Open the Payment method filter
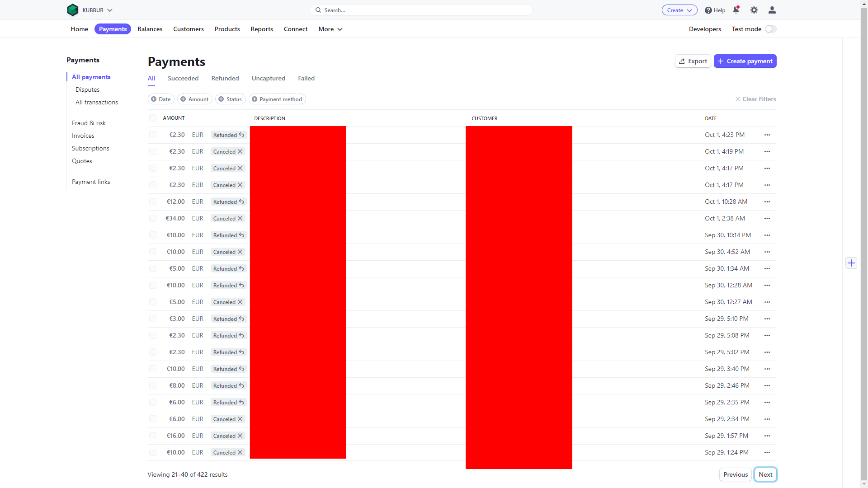 pyautogui.click(x=277, y=99)
